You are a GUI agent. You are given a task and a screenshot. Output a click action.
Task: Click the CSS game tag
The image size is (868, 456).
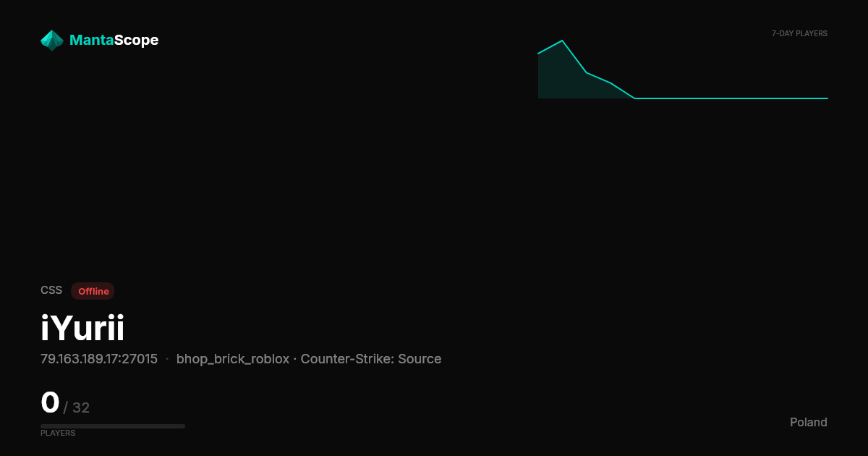[51, 290]
